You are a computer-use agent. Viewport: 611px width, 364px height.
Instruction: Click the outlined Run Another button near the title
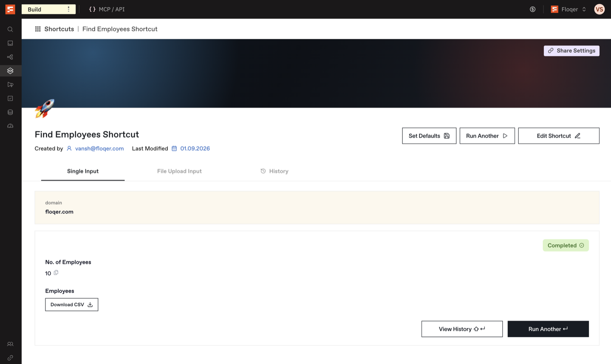pyautogui.click(x=487, y=136)
